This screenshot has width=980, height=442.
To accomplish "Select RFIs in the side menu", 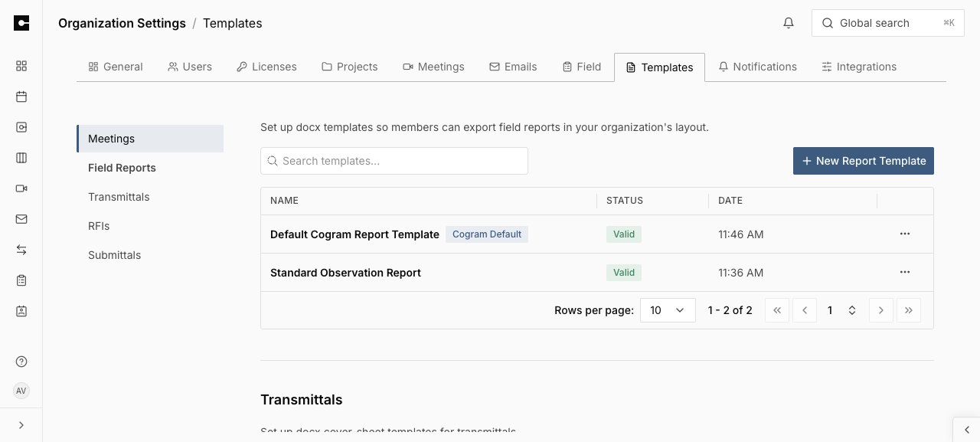I will click(x=150, y=226).
